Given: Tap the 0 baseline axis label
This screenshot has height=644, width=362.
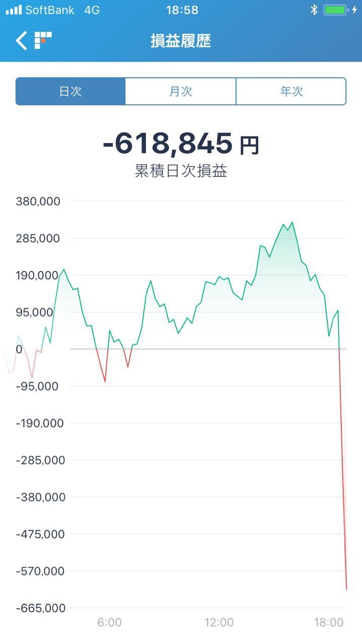Looking at the screenshot, I should coord(19,349).
